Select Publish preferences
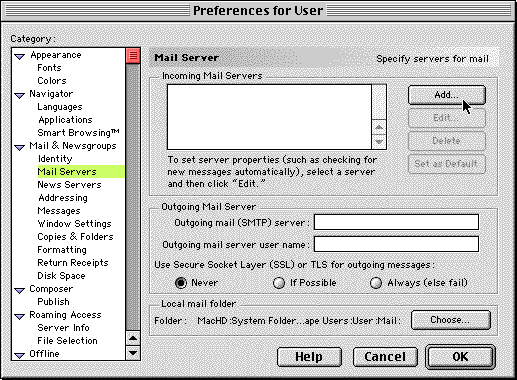The width and height of the screenshot is (517, 380). [x=53, y=302]
